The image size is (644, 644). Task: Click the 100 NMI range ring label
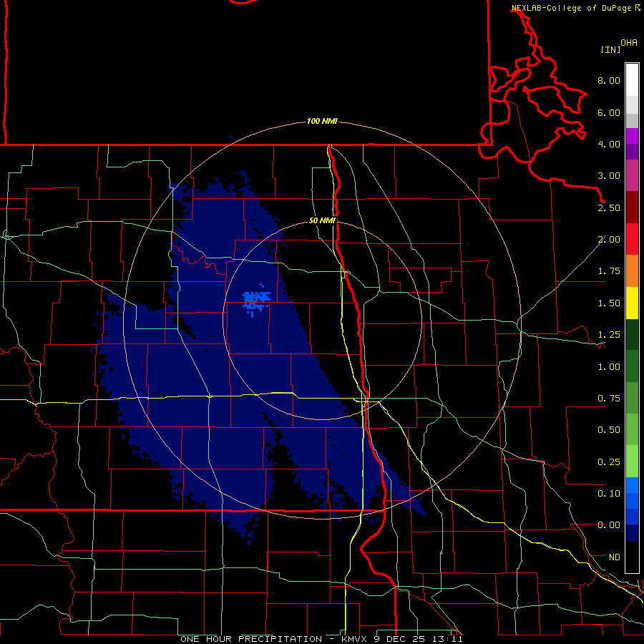322,121
